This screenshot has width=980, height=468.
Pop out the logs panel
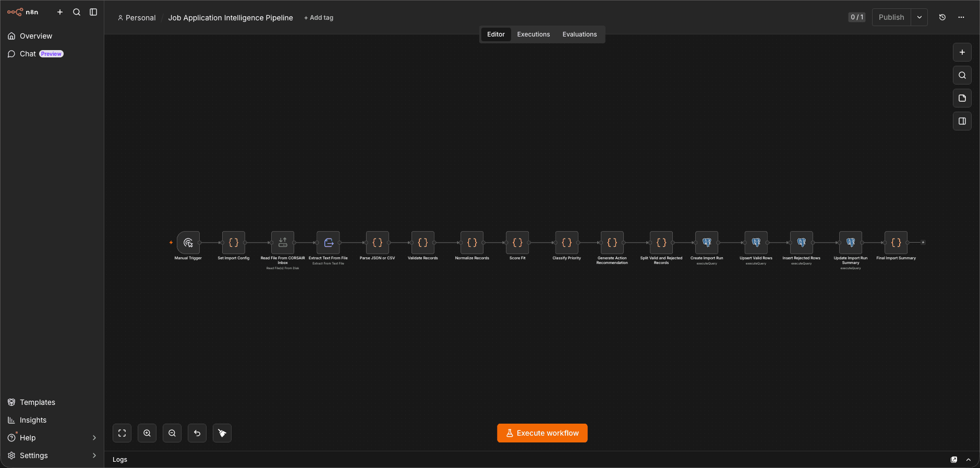coord(954,460)
